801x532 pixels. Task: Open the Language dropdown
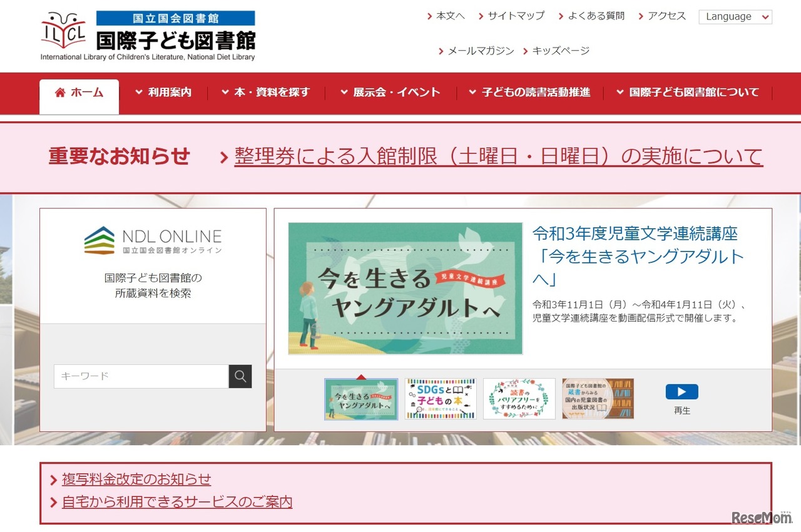735,17
